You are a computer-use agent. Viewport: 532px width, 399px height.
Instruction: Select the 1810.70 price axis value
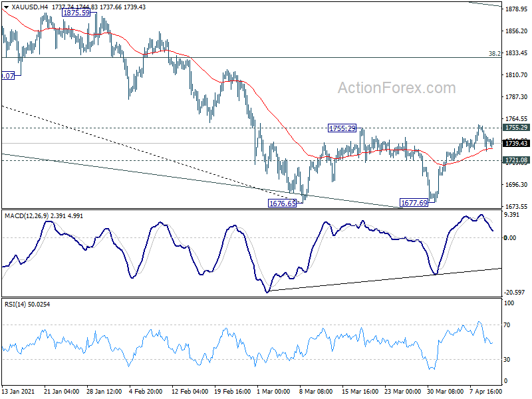click(516, 74)
